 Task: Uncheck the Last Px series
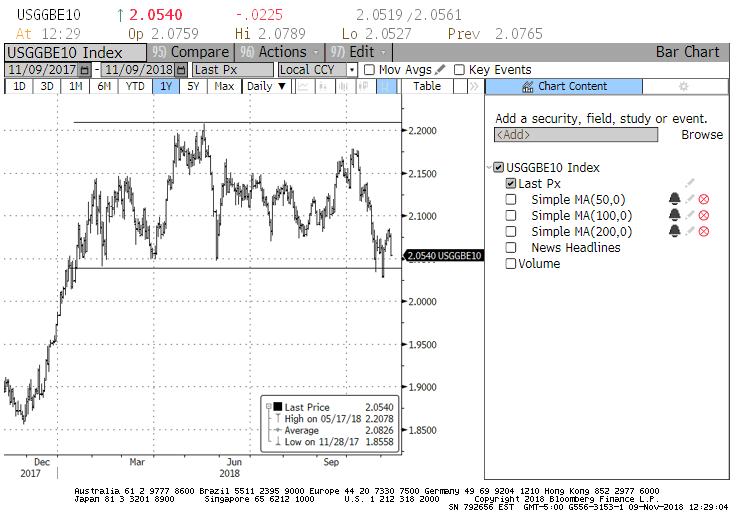[511, 183]
